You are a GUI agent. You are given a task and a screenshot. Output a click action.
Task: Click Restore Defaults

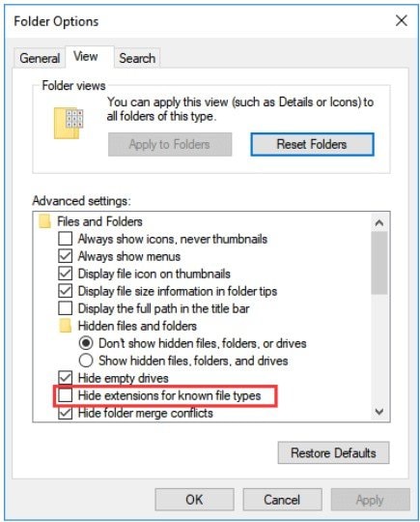[x=333, y=452]
